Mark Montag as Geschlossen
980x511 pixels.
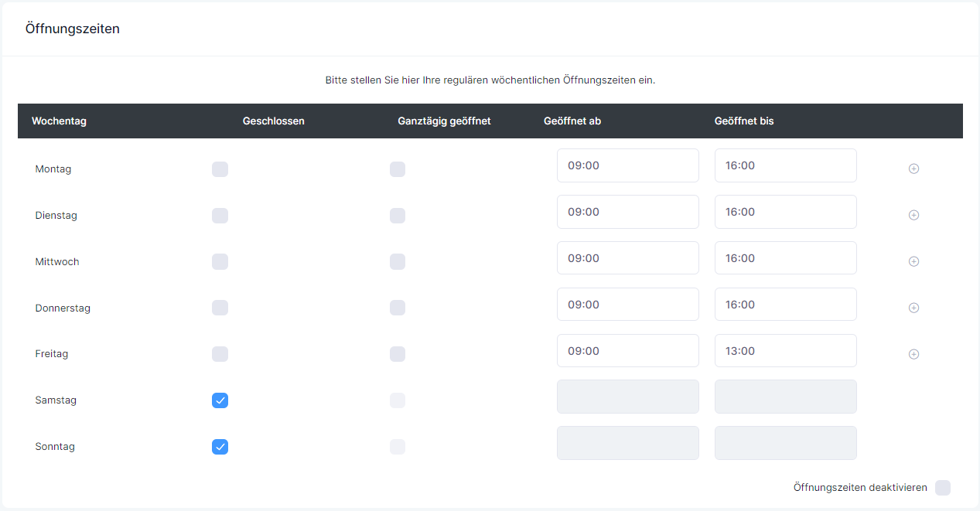coord(220,169)
